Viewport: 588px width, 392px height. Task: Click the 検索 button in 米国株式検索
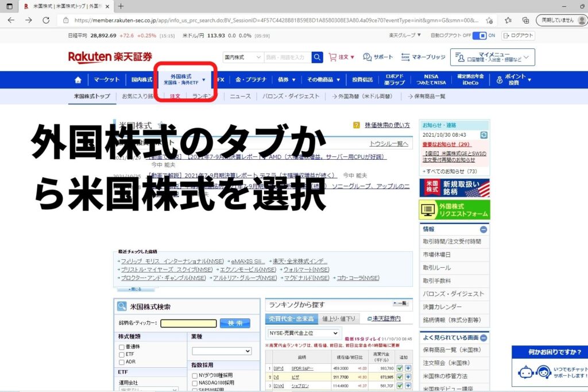click(235, 323)
